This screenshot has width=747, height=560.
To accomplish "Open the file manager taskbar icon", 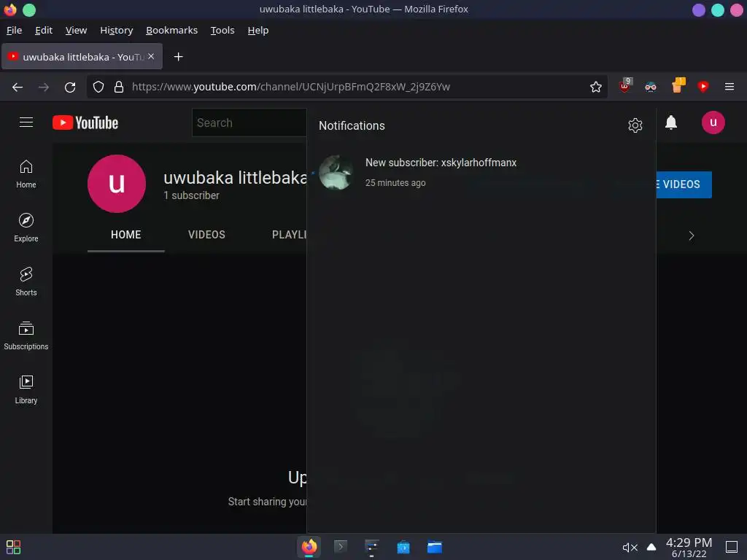I will point(435,547).
